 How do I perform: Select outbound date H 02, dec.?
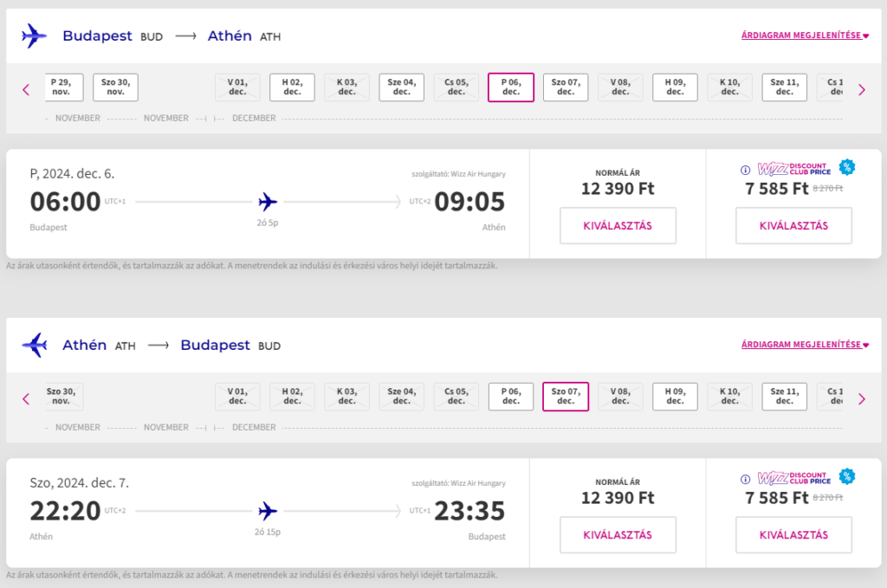click(292, 87)
